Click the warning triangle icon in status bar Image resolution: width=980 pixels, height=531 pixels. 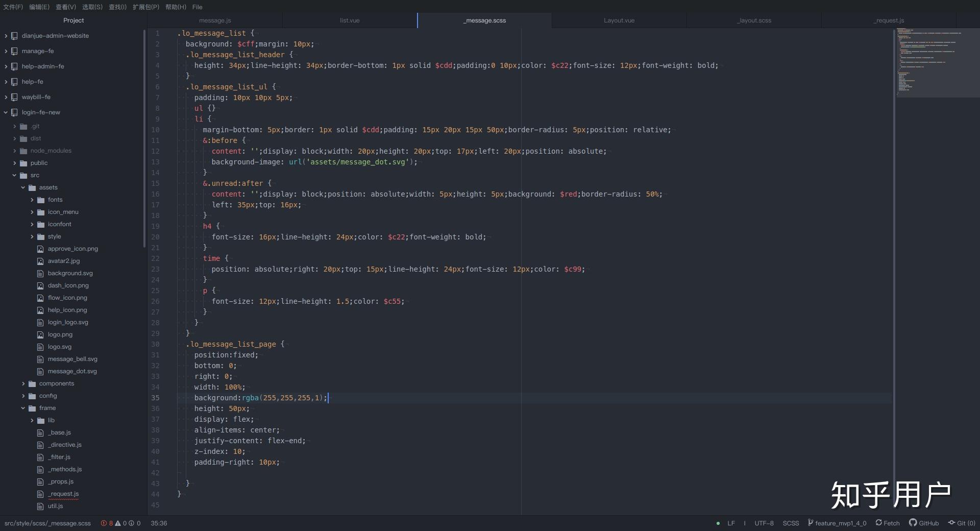pyautogui.click(x=118, y=523)
